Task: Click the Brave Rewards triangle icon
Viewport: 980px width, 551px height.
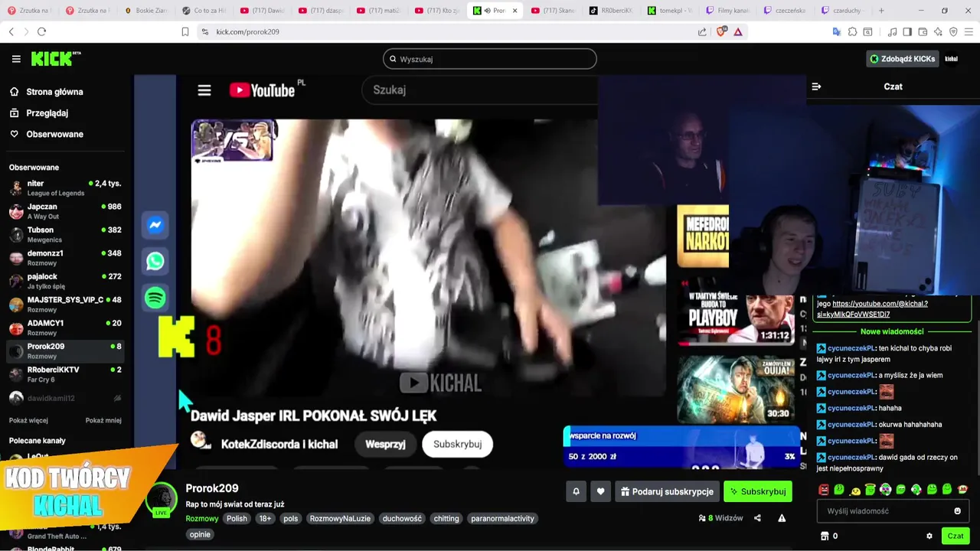Action: pyautogui.click(x=738, y=31)
